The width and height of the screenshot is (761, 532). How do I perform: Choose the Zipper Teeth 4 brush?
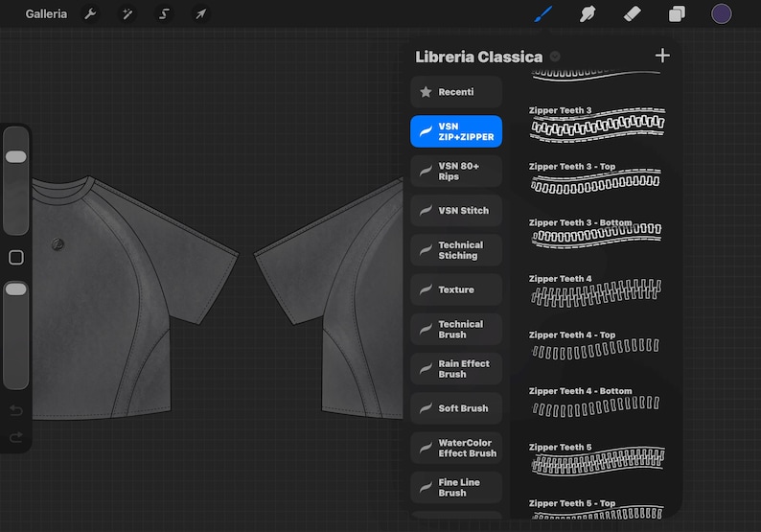click(597, 291)
